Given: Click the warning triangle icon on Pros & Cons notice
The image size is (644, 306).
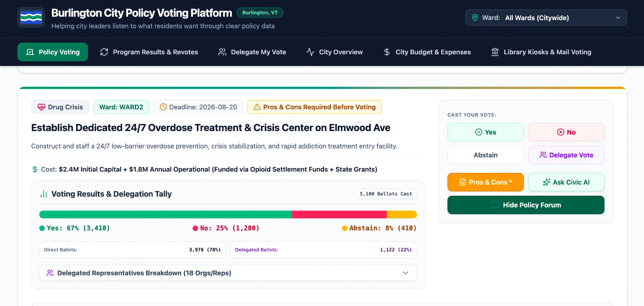Looking at the screenshot, I should point(257,107).
